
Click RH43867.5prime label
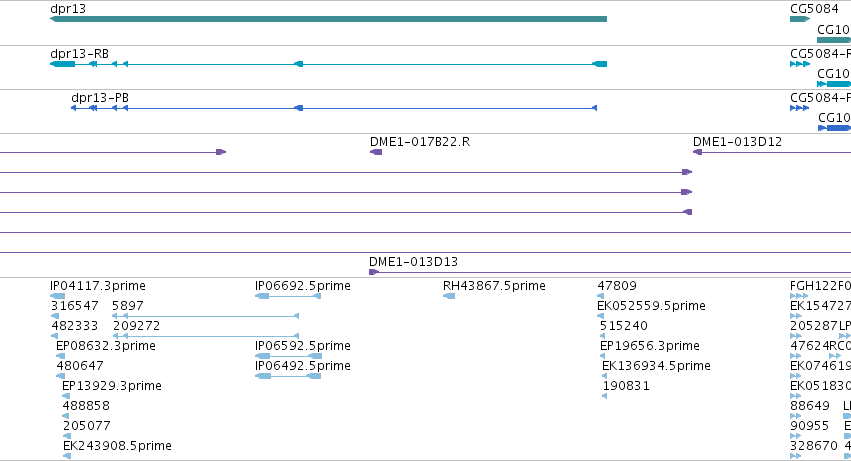[x=494, y=286]
